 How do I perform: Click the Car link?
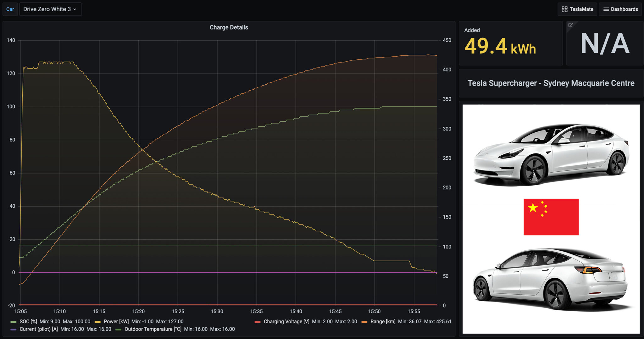coord(10,9)
